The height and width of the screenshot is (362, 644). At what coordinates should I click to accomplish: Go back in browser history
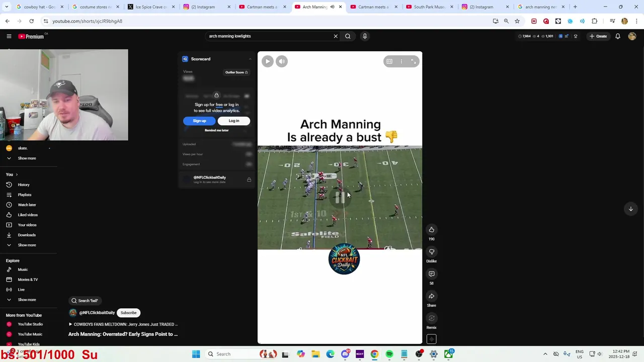(x=7, y=21)
